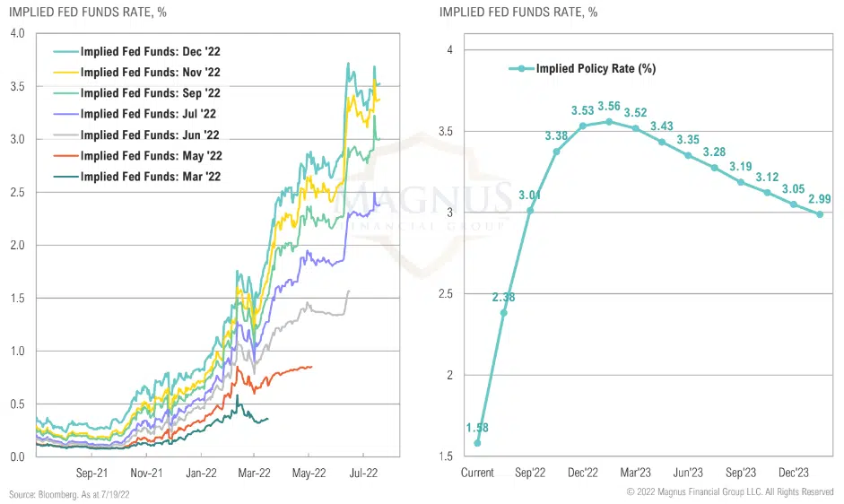
Task: Select the 1.58 Current data point marker
Action: coord(477,443)
